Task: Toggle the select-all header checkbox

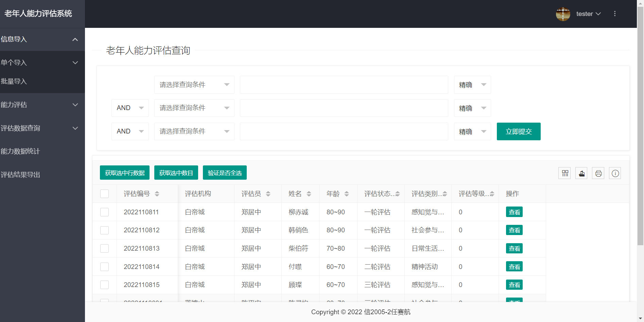Action: point(105,194)
